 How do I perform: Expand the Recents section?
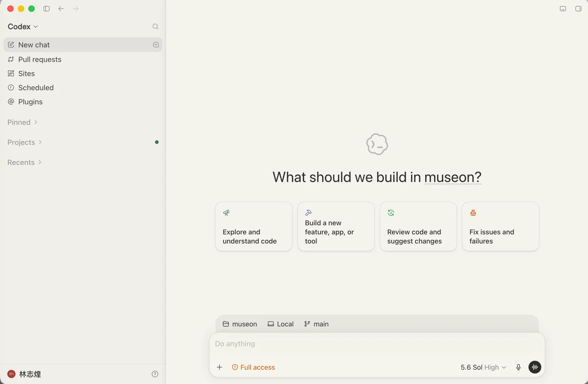pos(24,162)
